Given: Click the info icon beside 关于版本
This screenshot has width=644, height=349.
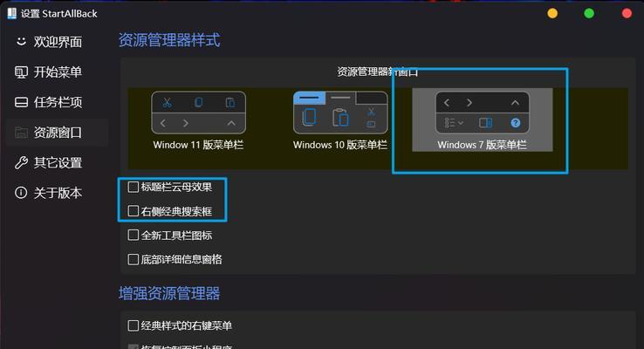Looking at the screenshot, I should point(21,193).
